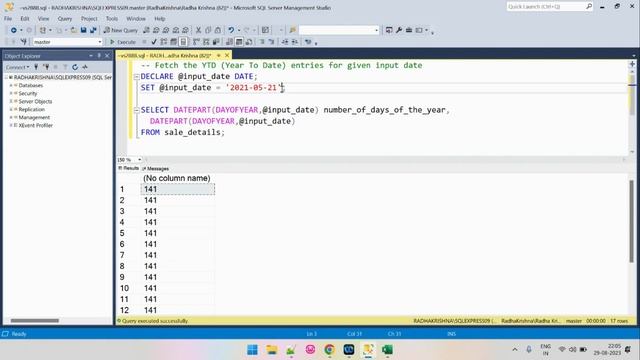Click the Parse checkmark icon
Screen dimensions: 640x360
[x=154, y=42]
